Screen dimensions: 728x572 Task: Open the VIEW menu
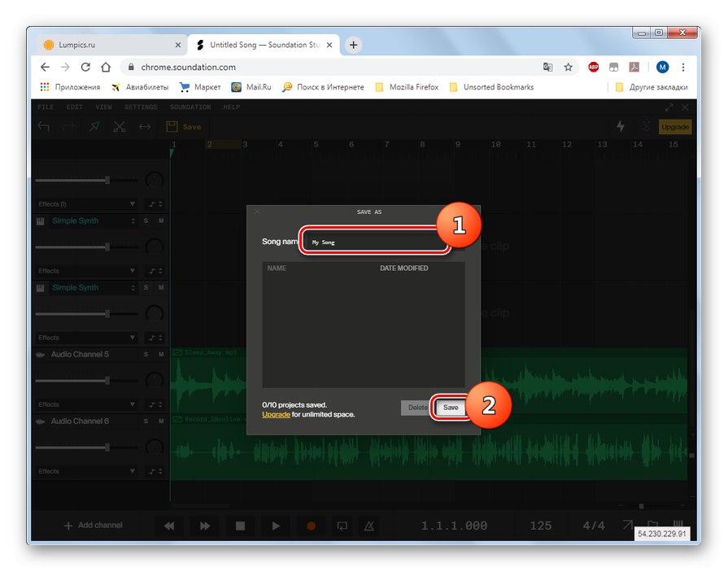[103, 107]
